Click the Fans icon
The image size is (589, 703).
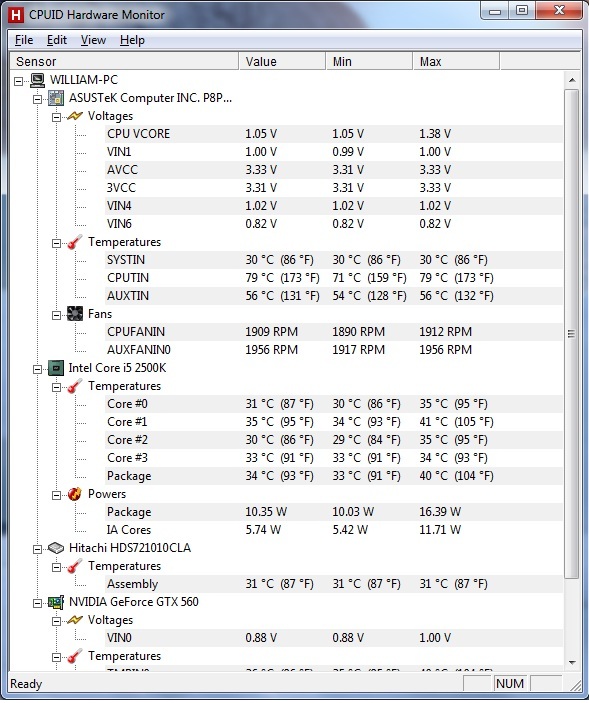click(x=75, y=314)
